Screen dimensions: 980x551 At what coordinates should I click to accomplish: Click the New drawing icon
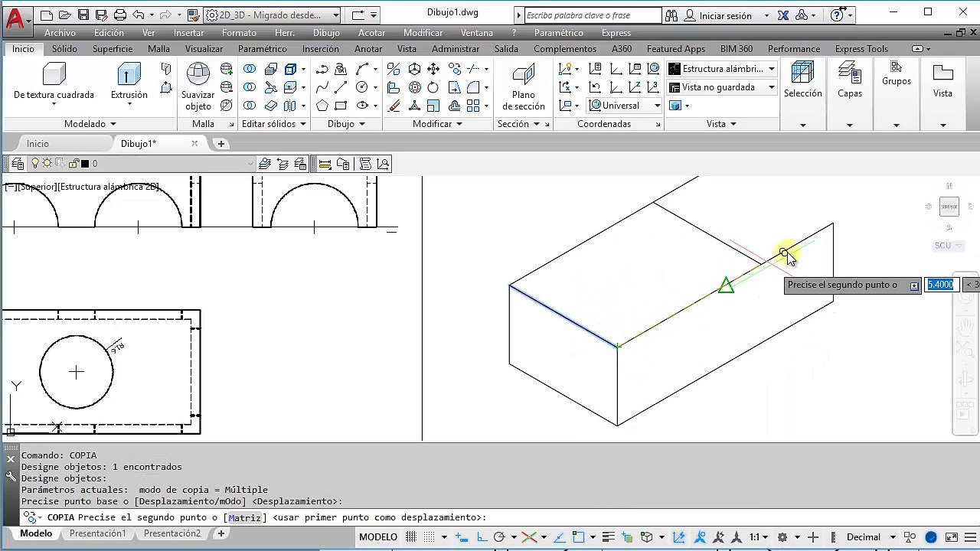coord(47,15)
